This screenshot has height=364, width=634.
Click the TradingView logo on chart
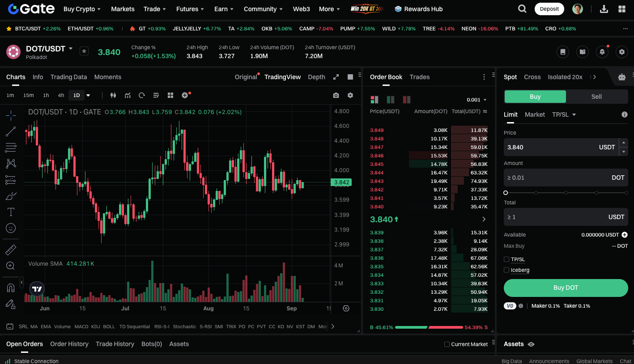pyautogui.click(x=37, y=289)
